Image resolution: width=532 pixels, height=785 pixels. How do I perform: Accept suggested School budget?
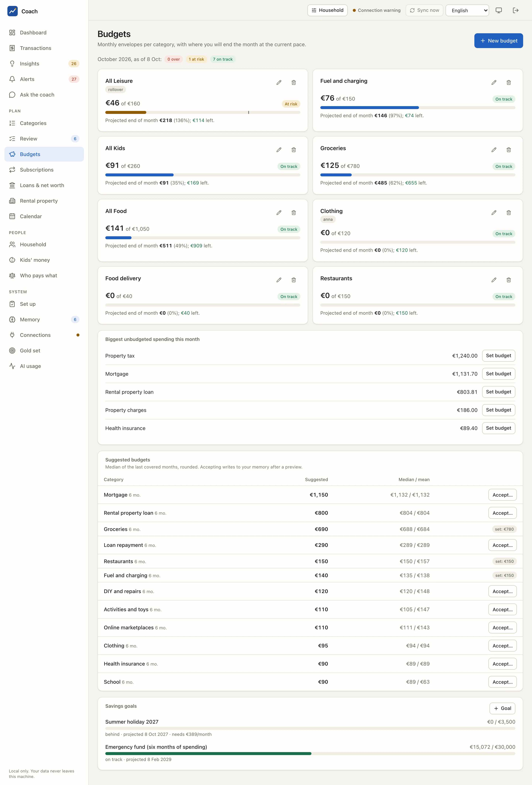coord(502,682)
